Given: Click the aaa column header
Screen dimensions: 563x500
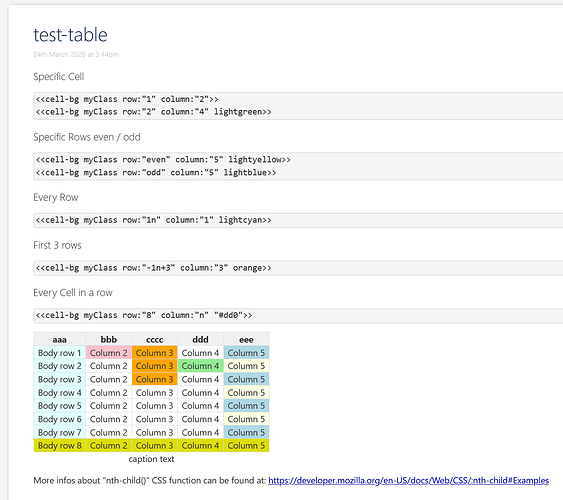Looking at the screenshot, I should coord(60,340).
